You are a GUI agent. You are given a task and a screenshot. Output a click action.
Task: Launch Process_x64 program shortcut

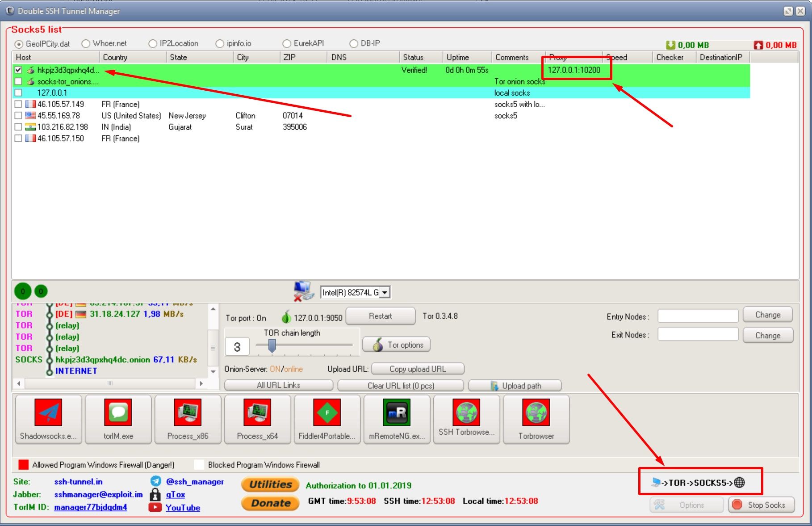[257, 419]
